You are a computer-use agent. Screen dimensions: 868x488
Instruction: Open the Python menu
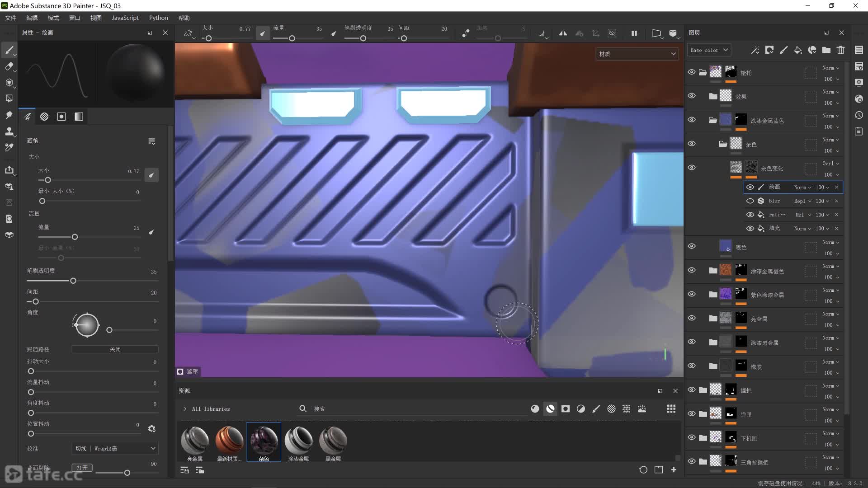tap(158, 18)
